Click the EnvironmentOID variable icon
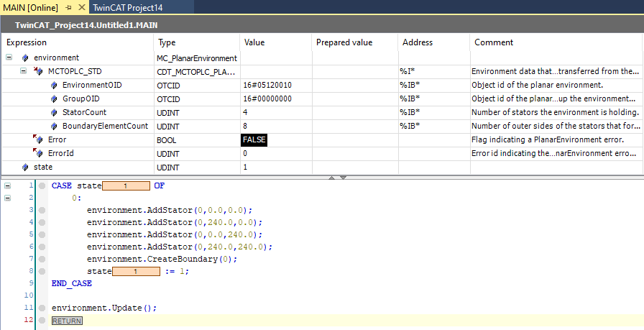The width and height of the screenshot is (644, 330). pos(54,86)
